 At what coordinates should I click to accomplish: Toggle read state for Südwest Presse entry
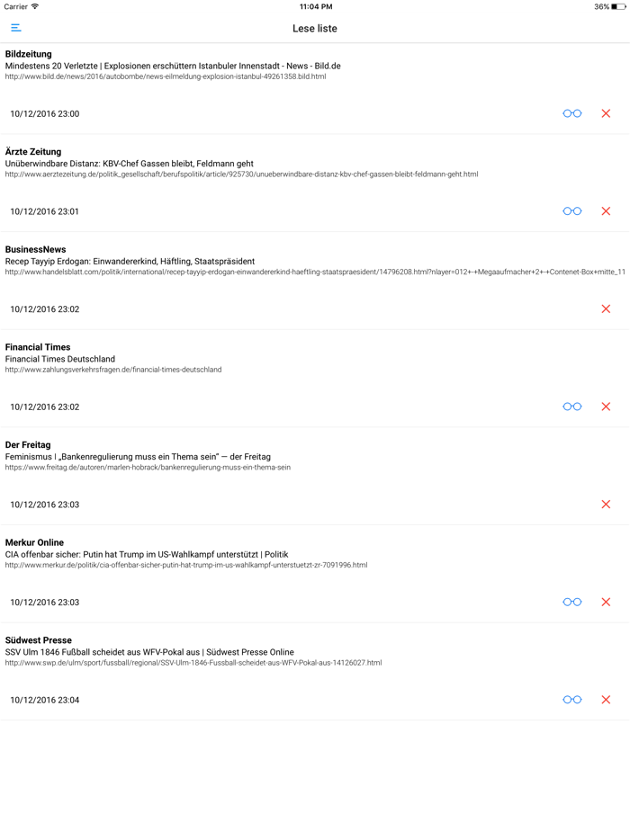pos(571,700)
